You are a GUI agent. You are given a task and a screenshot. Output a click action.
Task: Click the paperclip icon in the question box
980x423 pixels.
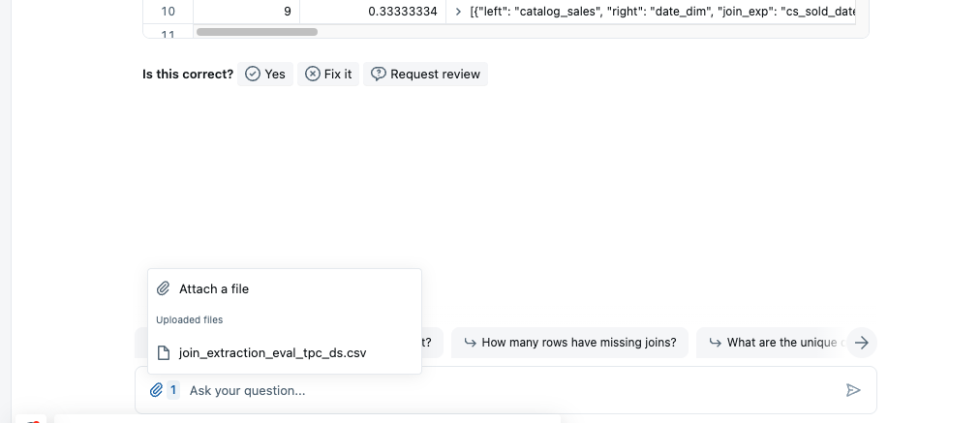coord(156,390)
